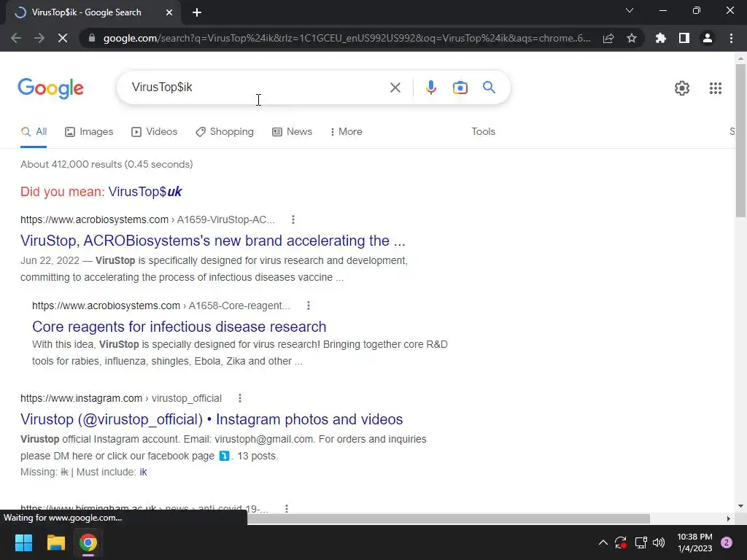Open Windows Start menu
747x560 pixels.
point(23,542)
